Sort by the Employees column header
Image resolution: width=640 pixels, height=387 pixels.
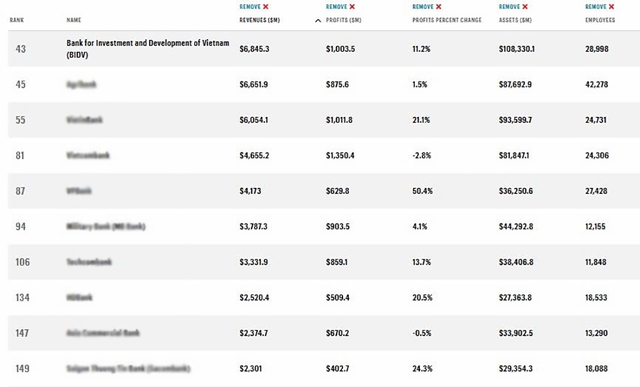(x=600, y=20)
